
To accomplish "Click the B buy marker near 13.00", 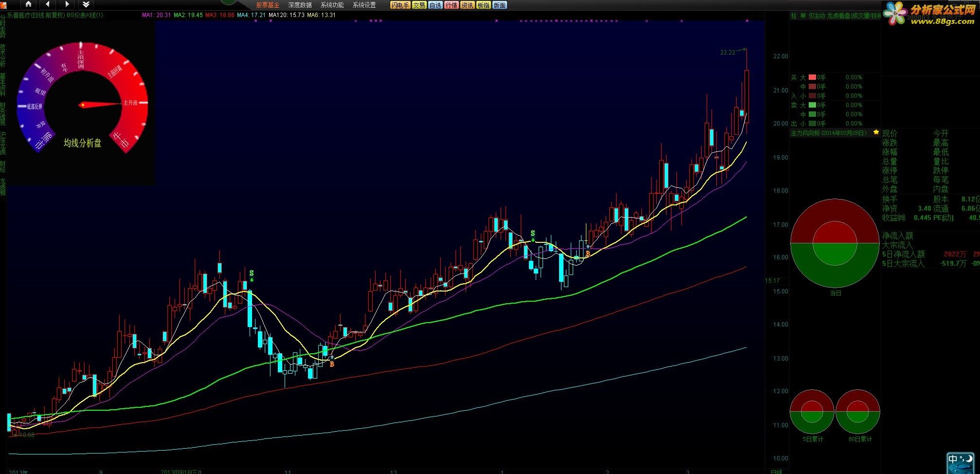I will [x=332, y=364].
